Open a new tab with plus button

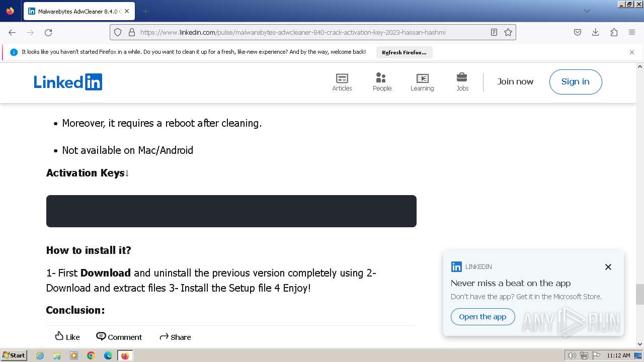(145, 11)
